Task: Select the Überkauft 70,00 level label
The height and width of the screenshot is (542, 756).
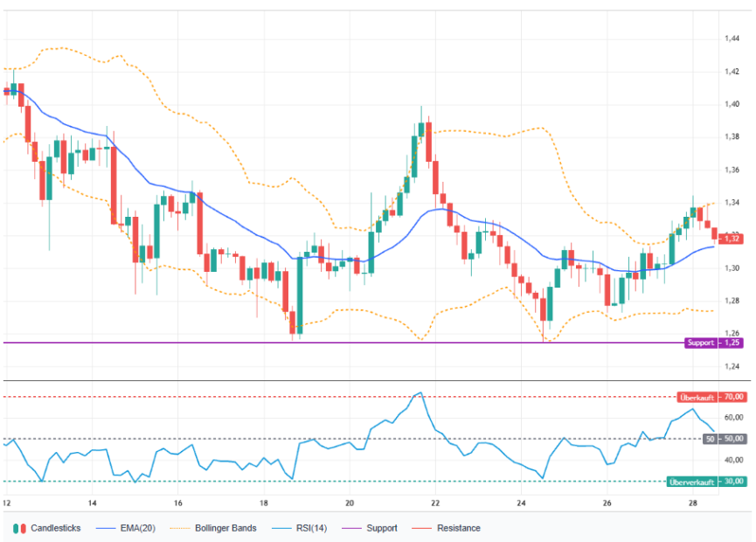Action: click(x=711, y=397)
